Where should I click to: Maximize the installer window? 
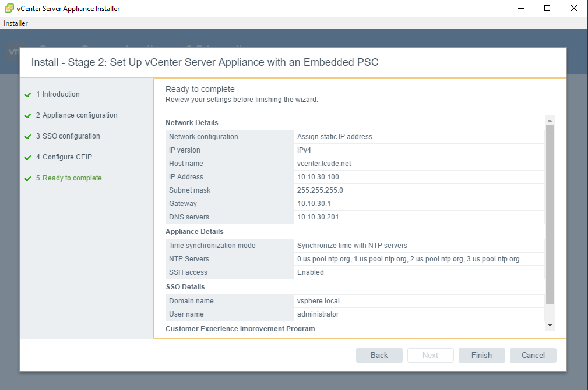pyautogui.click(x=547, y=8)
